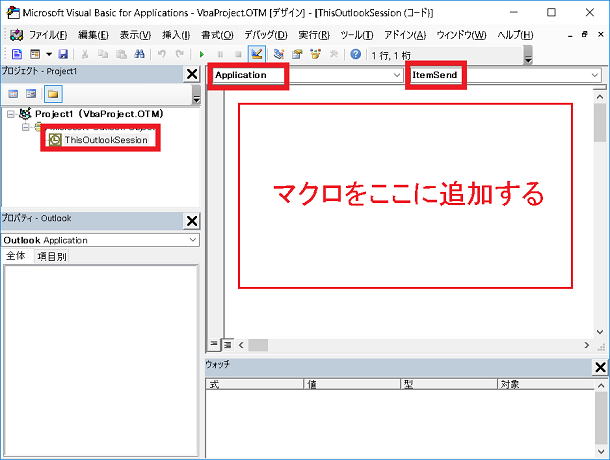Viewport: 610px width, 460px height.
Task: Select Project1 (VbaProject.OTM) tree item
Action: (99, 114)
